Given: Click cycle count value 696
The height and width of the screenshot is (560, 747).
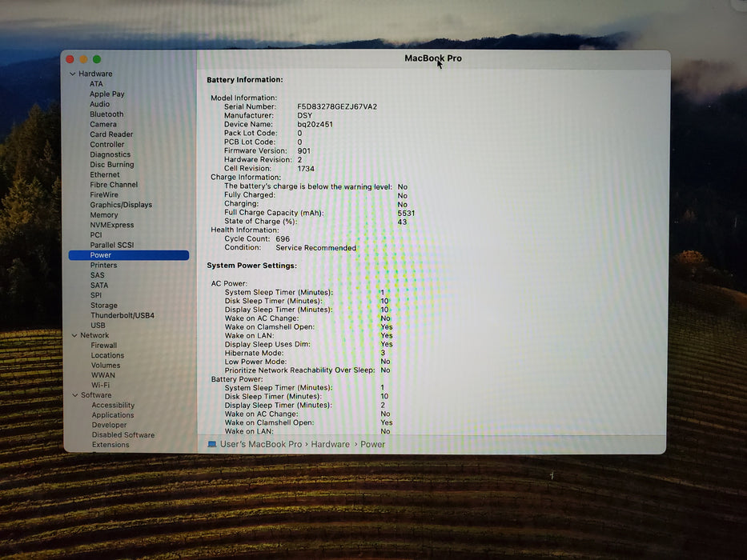Looking at the screenshot, I should coord(283,239).
